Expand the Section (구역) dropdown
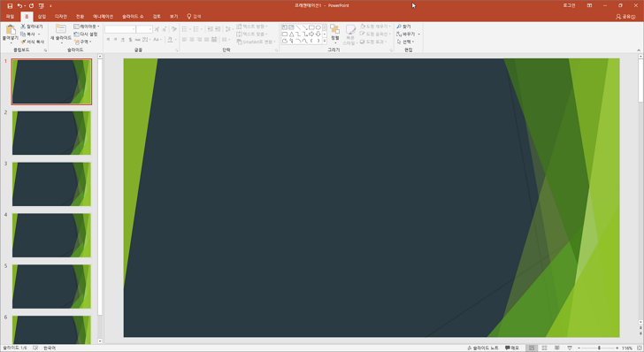644x352 pixels. click(82, 42)
